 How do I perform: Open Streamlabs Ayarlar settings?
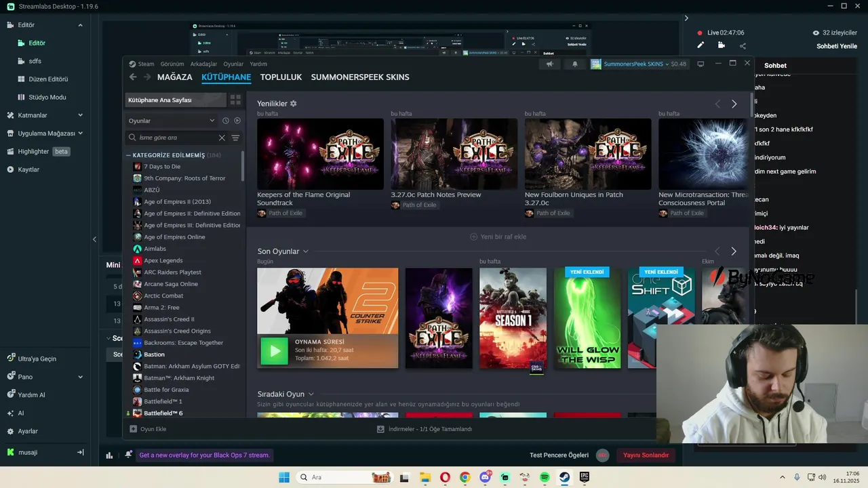tap(27, 431)
